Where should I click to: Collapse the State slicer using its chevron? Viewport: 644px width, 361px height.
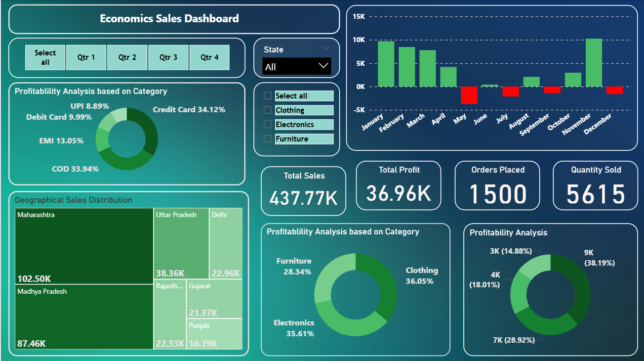point(325,49)
